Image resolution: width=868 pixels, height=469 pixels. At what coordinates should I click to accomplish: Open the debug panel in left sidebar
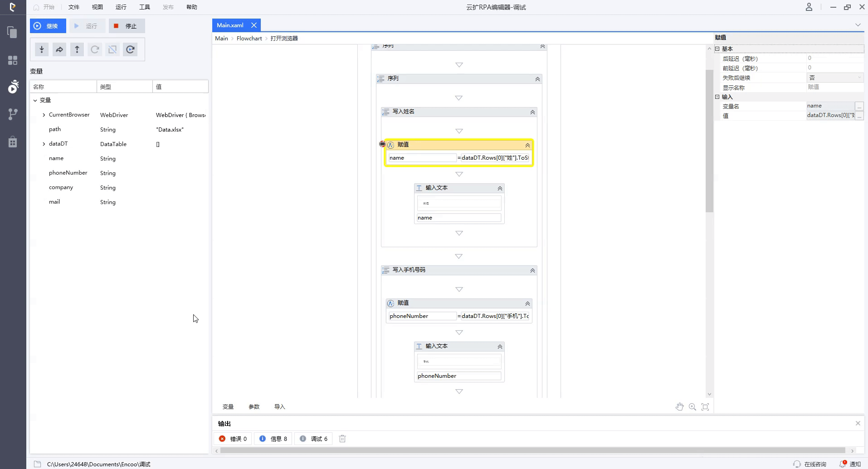(13, 87)
